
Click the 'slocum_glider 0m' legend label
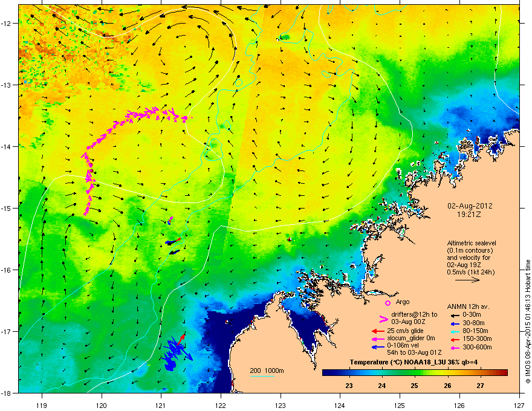pos(411,338)
